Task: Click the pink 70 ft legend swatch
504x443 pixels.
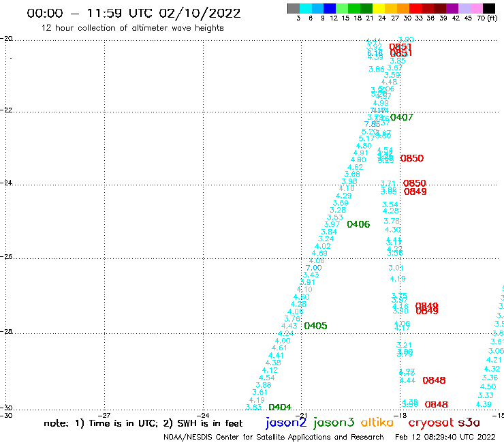Action: (476, 8)
